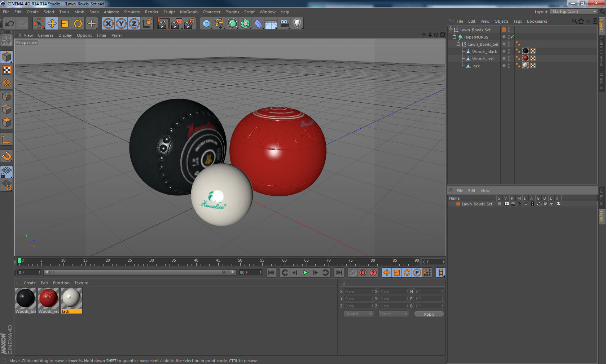Viewport: 606px width, 364px height.
Task: Switch to Content Browser side tab
Action: pyautogui.click(x=602, y=51)
